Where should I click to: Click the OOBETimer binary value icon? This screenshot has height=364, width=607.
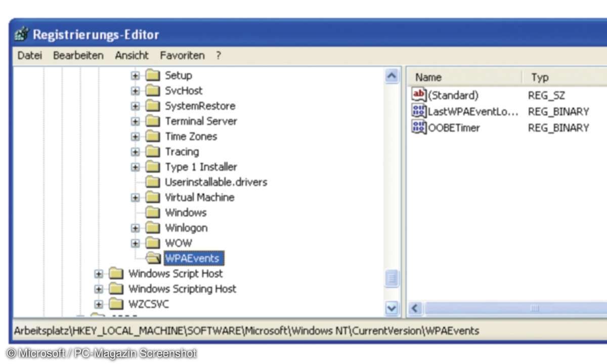tap(419, 127)
